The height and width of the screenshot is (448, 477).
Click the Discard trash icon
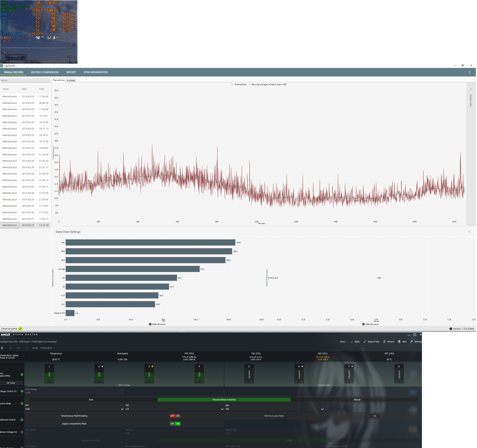(x=384, y=342)
